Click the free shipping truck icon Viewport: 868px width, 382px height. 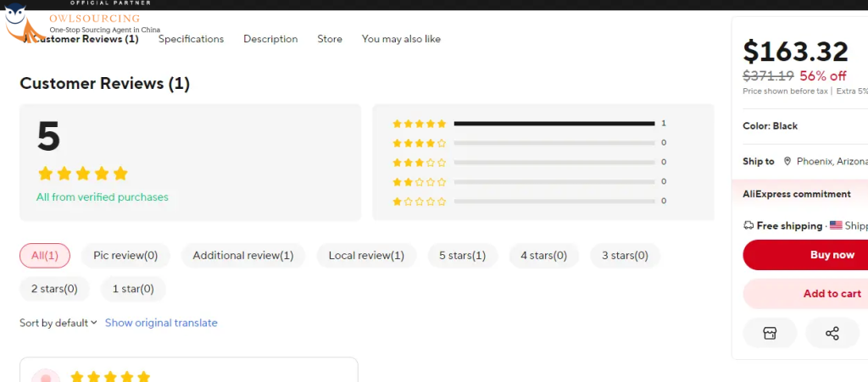[748, 225]
